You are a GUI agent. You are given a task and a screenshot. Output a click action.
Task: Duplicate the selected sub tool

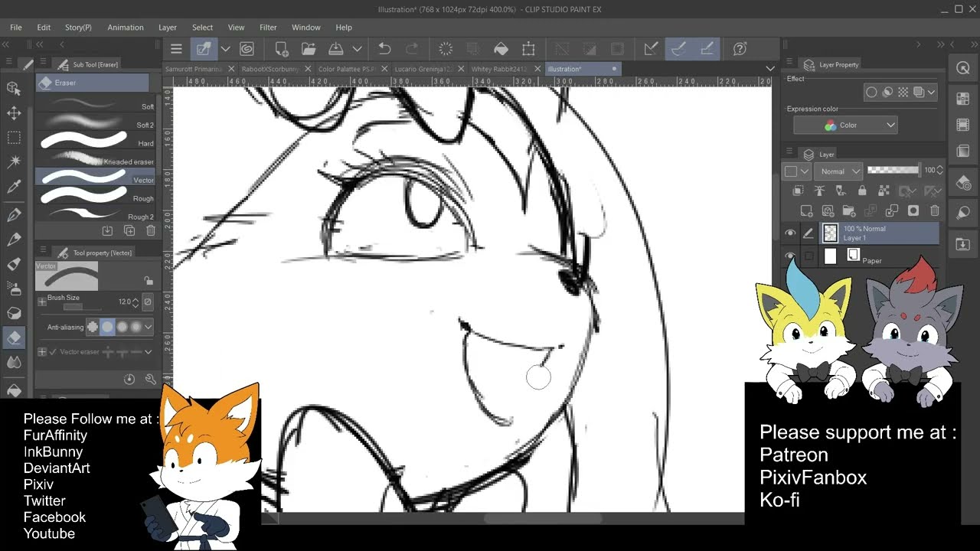point(129,230)
